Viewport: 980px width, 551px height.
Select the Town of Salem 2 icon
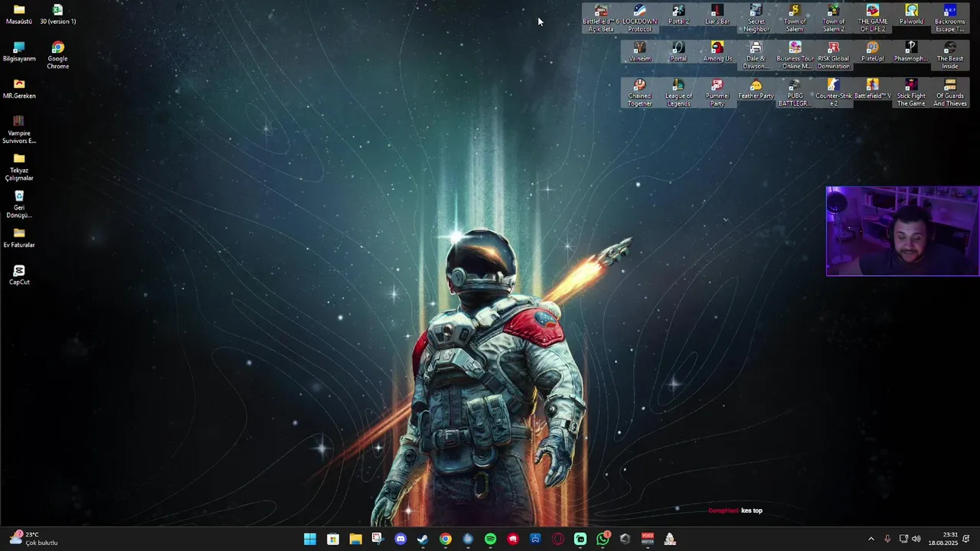(834, 18)
